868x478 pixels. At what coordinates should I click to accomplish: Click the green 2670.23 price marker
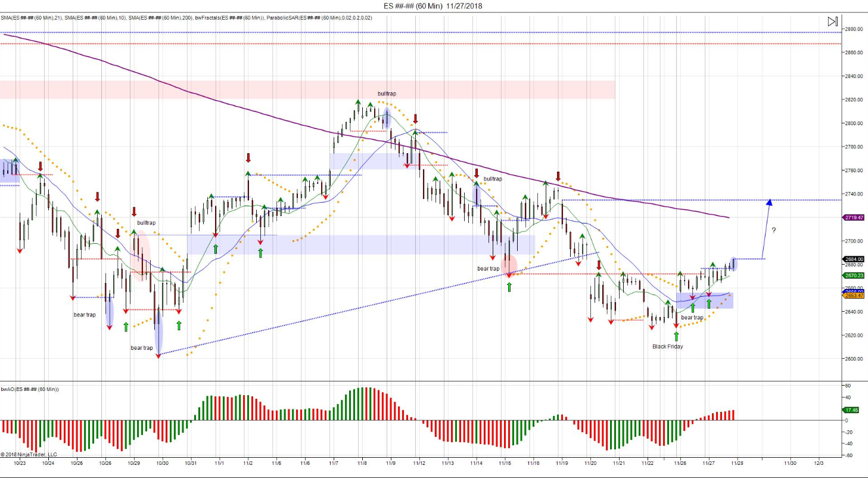click(854, 275)
